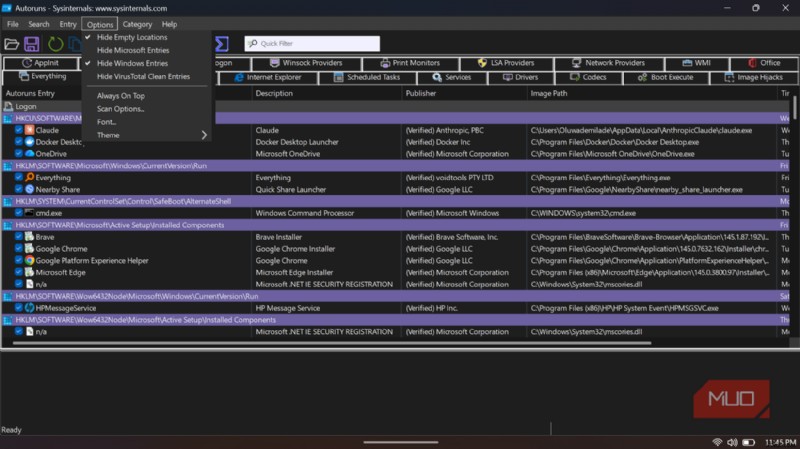Switch to the Codecs tab
Viewport: 800px width, 449px height.
pos(588,78)
